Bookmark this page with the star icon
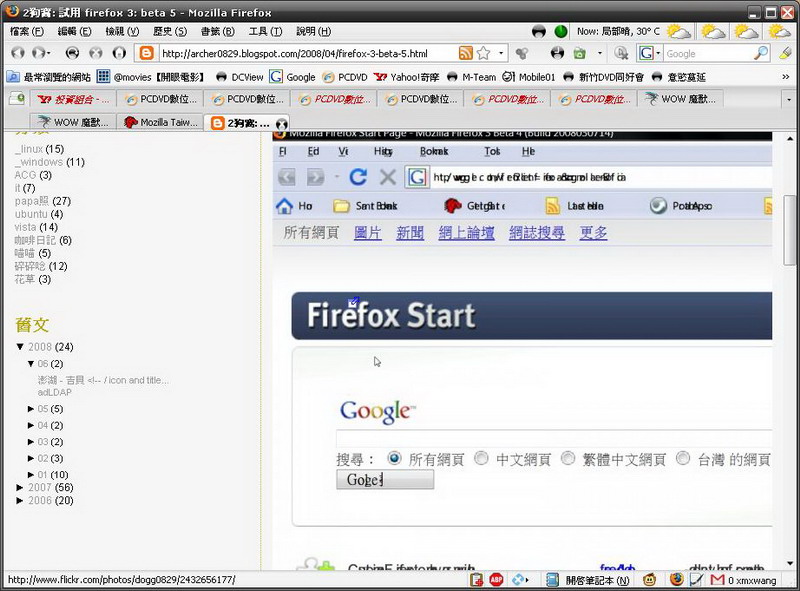 pos(484,53)
